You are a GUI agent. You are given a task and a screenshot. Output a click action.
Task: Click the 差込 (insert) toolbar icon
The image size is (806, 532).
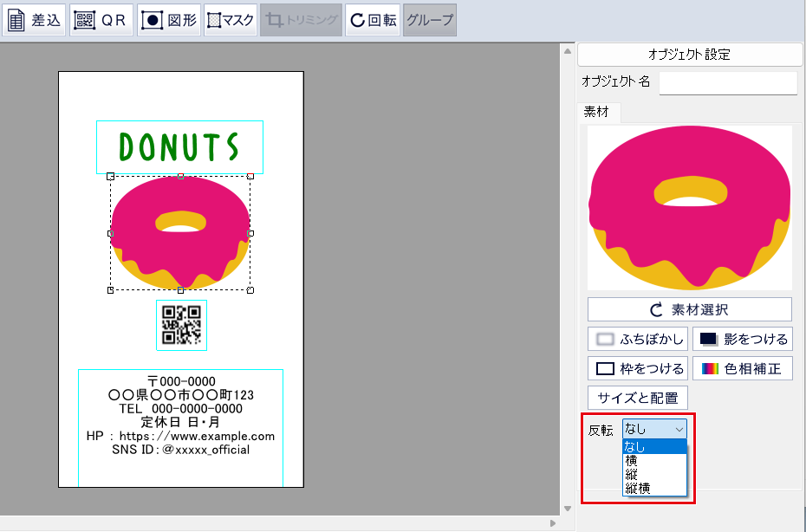coord(35,20)
